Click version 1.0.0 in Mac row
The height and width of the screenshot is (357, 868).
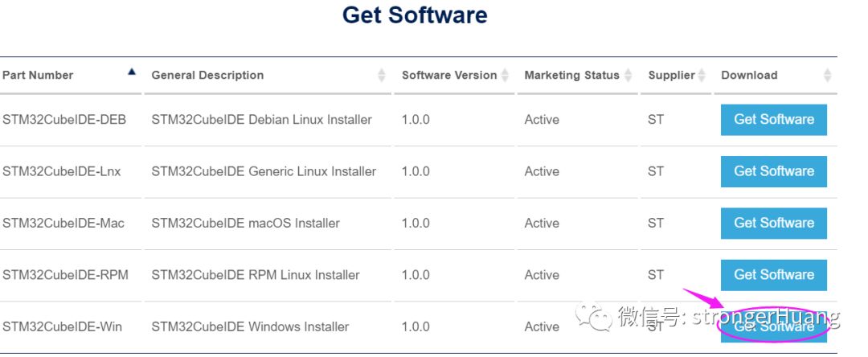416,223
